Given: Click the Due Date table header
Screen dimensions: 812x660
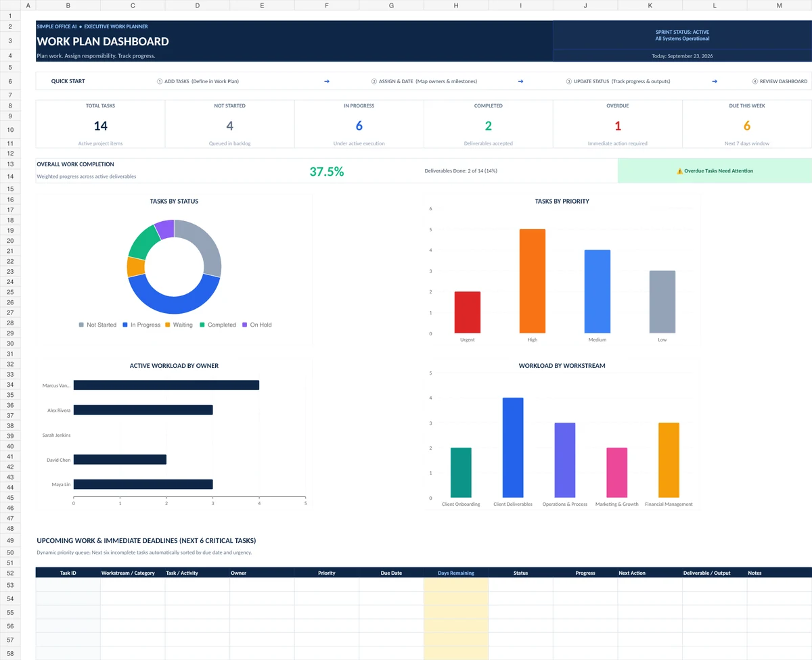Looking at the screenshot, I should pyautogui.click(x=391, y=573).
